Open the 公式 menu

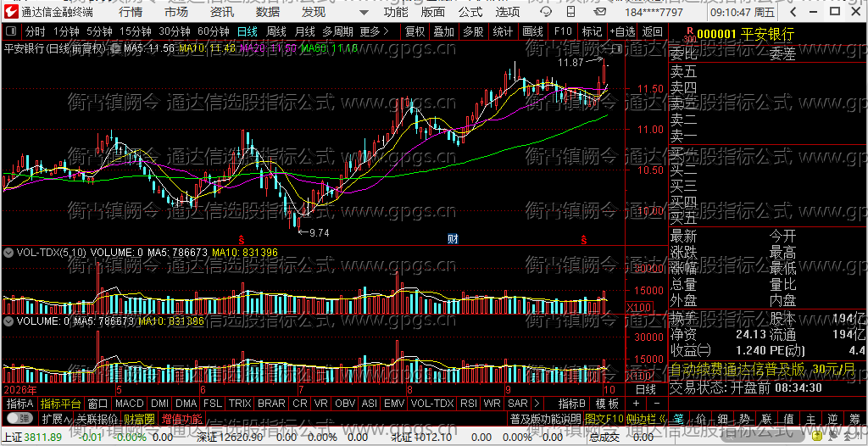pos(470,12)
